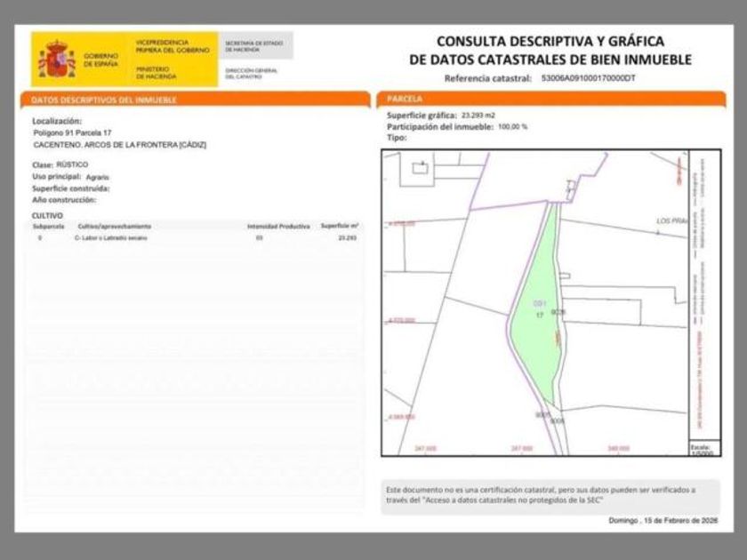The height and width of the screenshot is (560, 747).
Task: Click the 'Cultivo/aprovechamiento' column header
Action: tap(115, 226)
